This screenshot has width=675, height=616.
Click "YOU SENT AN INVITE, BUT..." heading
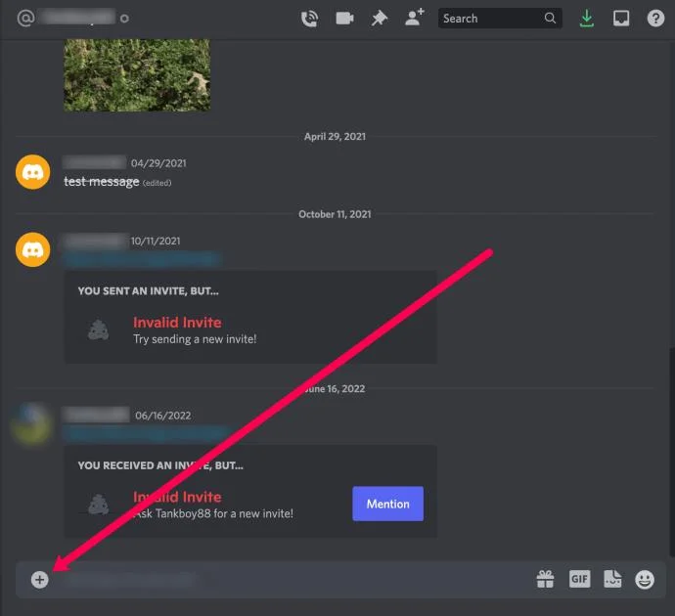tap(148, 291)
